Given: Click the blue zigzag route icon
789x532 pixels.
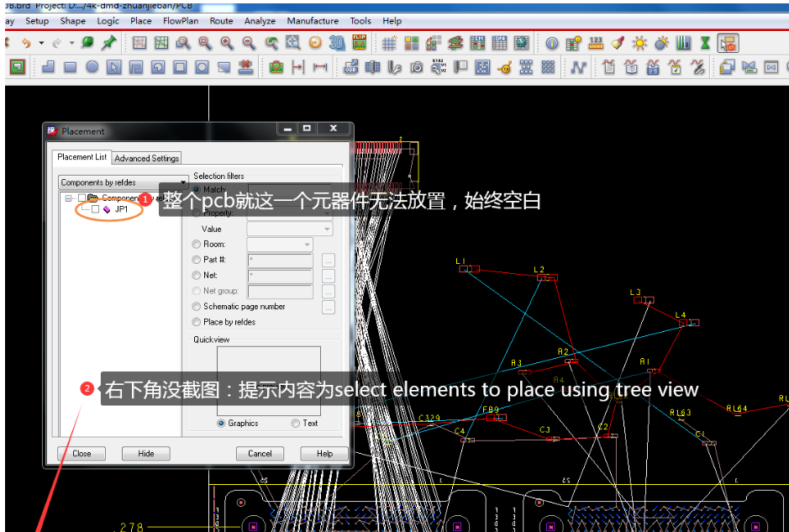Looking at the screenshot, I should click(578, 67).
